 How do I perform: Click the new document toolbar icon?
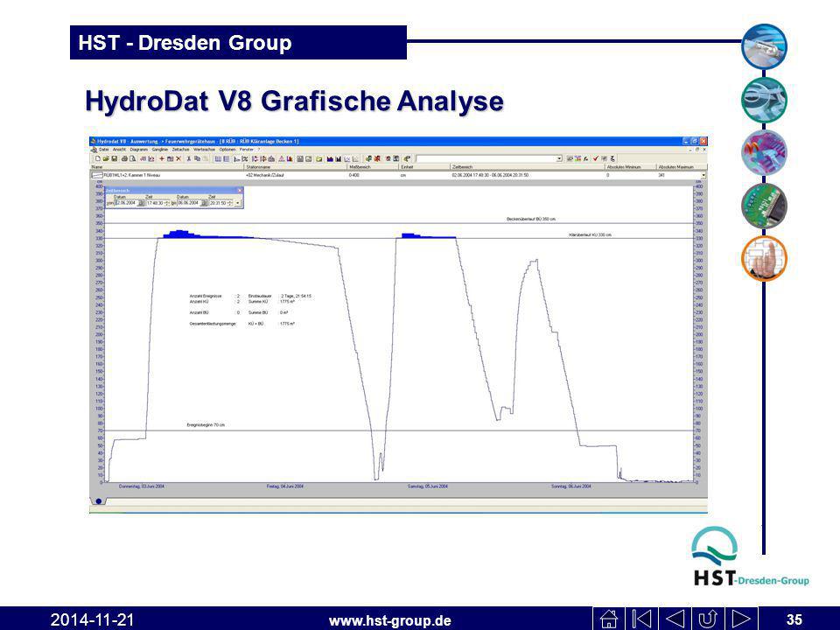[x=97, y=158]
